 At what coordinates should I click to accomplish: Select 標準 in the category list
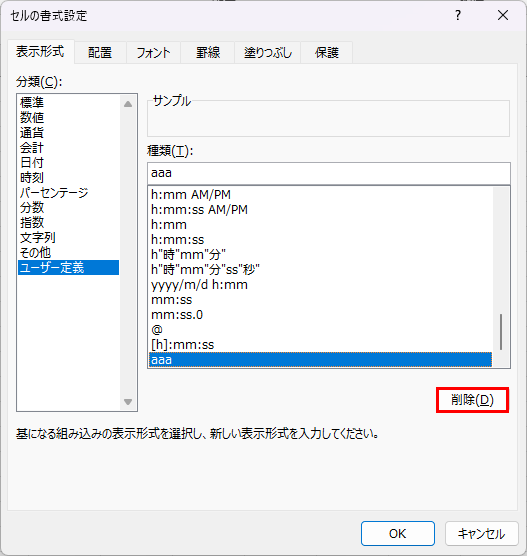click(68, 102)
